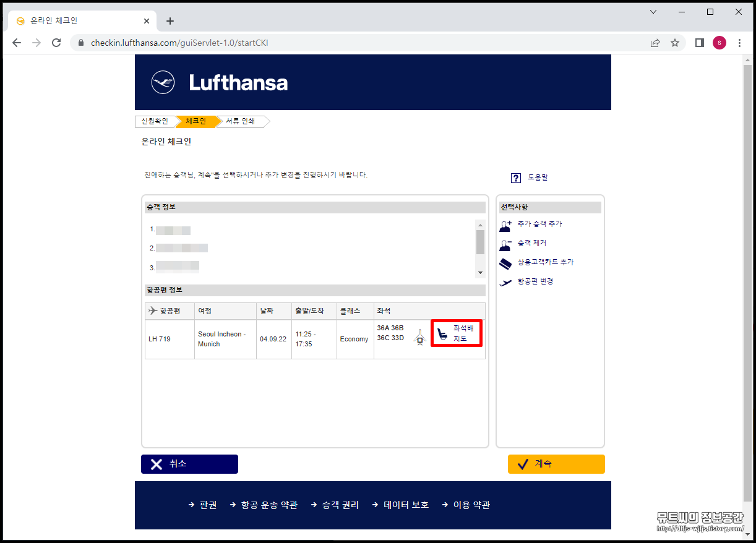Click the browser back arrow
Image resolution: width=756 pixels, height=543 pixels.
17,43
